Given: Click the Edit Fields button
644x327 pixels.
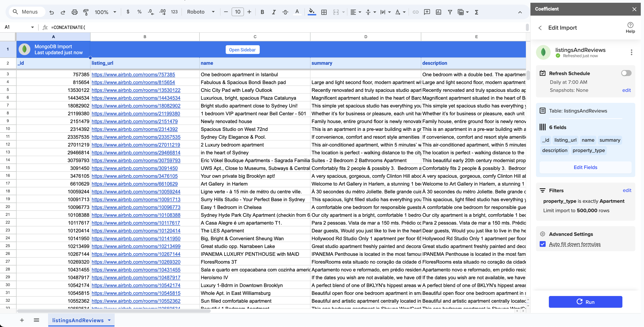Looking at the screenshot, I should (x=585, y=167).
